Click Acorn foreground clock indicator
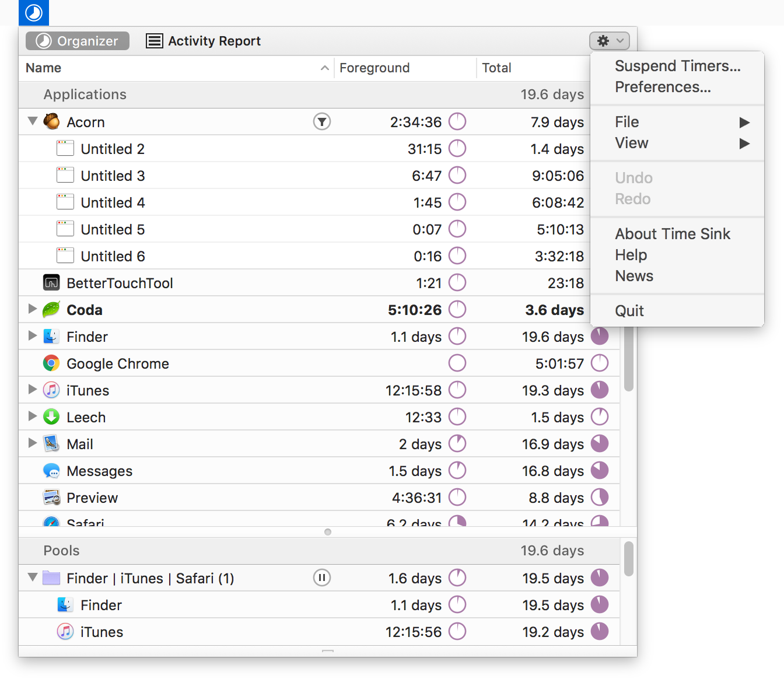This screenshot has height=693, width=784. [457, 121]
